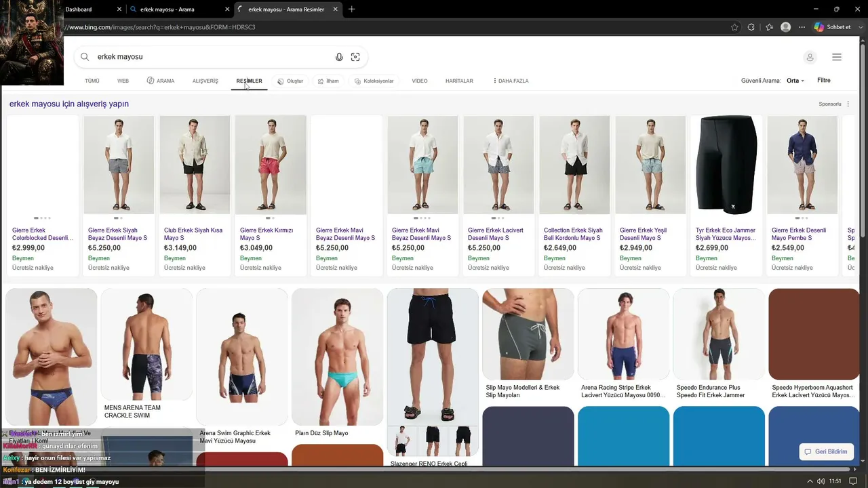Click the Oluştur image creator chip
Screen dimensions: 868x488
tap(290, 81)
